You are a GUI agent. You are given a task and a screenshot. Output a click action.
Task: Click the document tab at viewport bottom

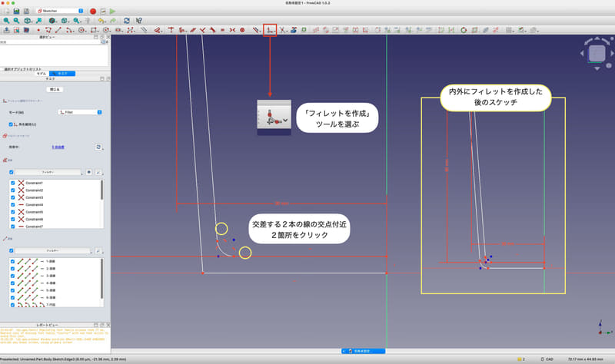coord(363,351)
